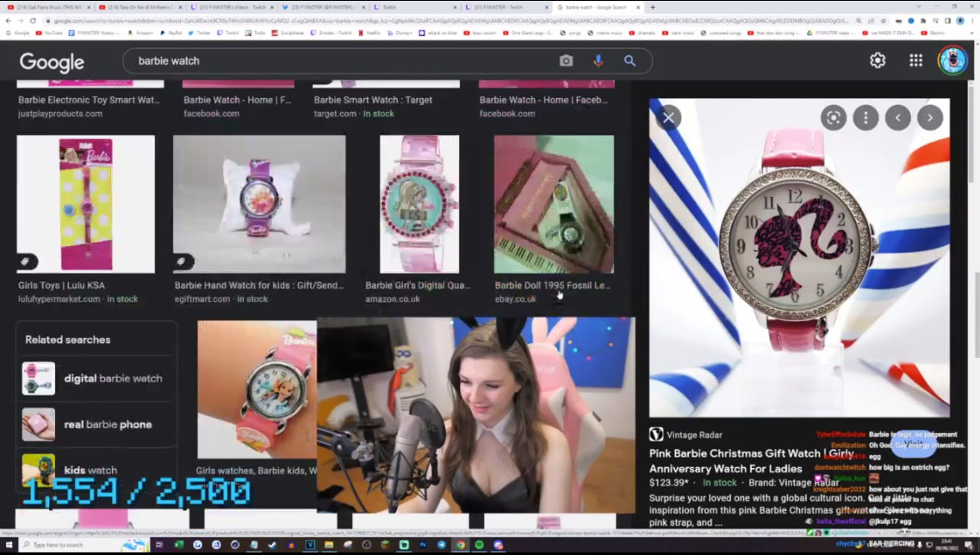Open the Barbie Electronic Toy Smart Watch result
Viewport: 980px width, 555px height.
click(89, 100)
